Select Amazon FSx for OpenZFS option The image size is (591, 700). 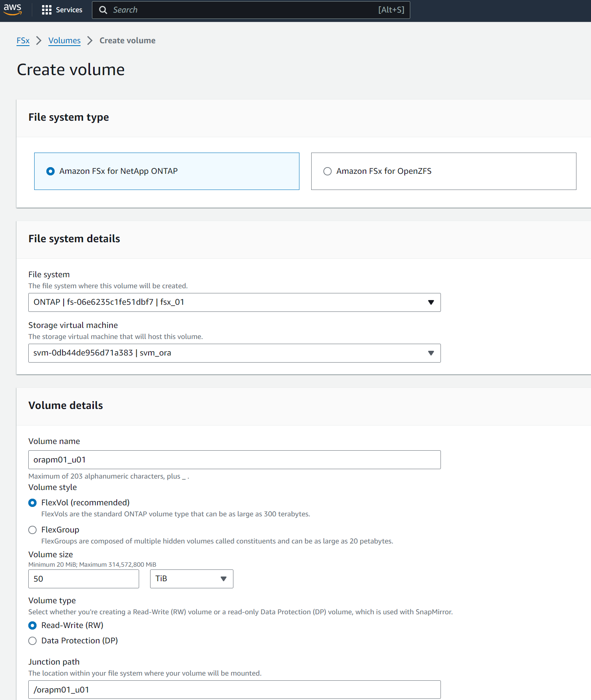[327, 171]
